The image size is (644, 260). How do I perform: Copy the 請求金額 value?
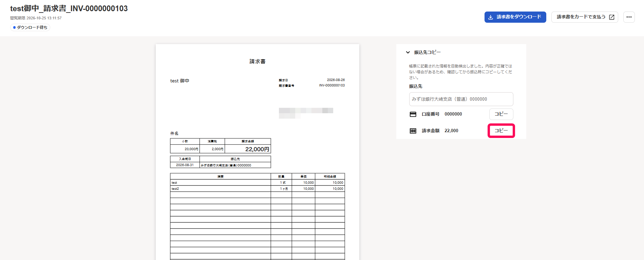click(501, 131)
